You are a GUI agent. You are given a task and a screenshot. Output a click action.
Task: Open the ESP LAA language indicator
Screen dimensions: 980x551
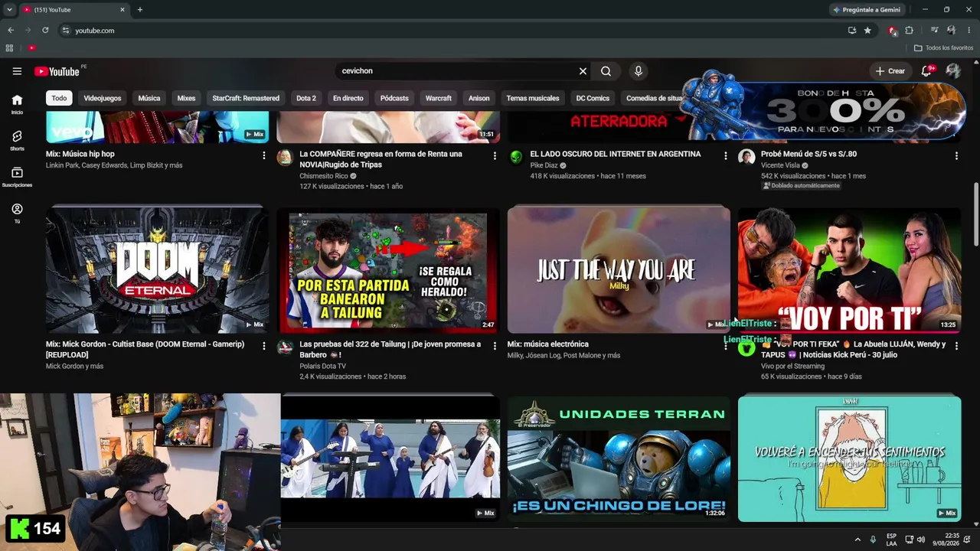tap(891, 540)
